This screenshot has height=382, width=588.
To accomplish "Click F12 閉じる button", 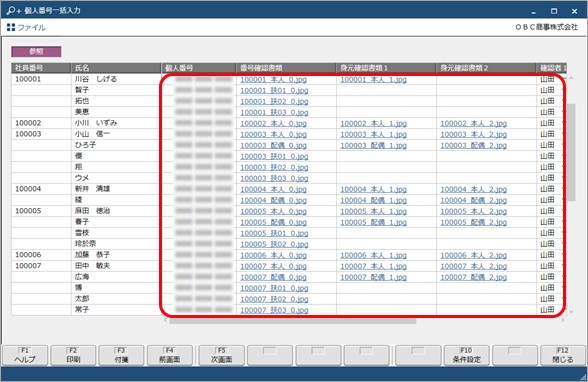I will 563,355.
